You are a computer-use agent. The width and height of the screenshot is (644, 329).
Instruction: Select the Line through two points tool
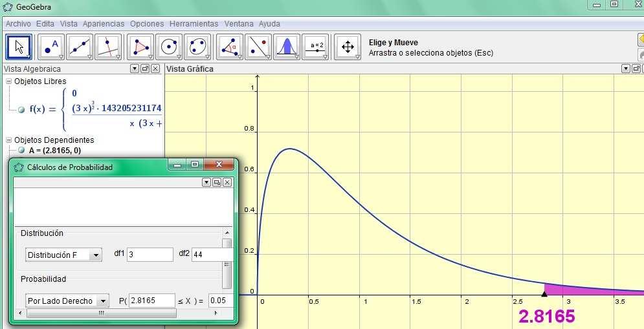(x=80, y=47)
